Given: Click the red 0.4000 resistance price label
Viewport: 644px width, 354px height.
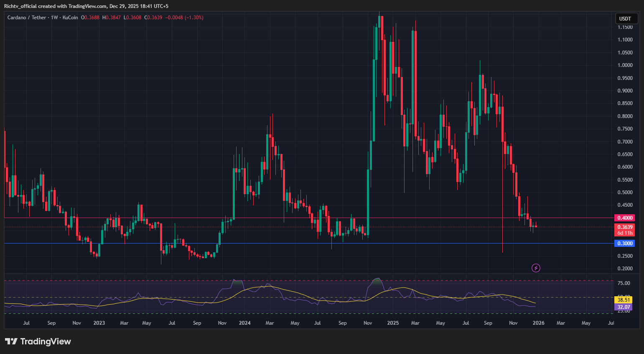Looking at the screenshot, I should tap(624, 218).
